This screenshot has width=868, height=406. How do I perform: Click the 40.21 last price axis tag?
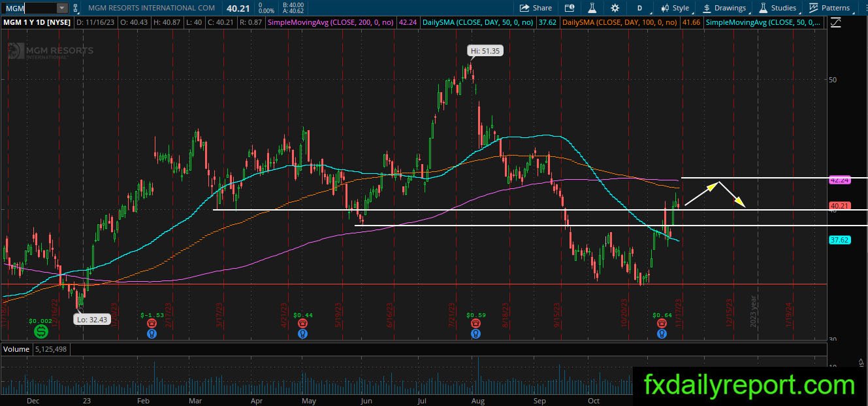coord(839,206)
